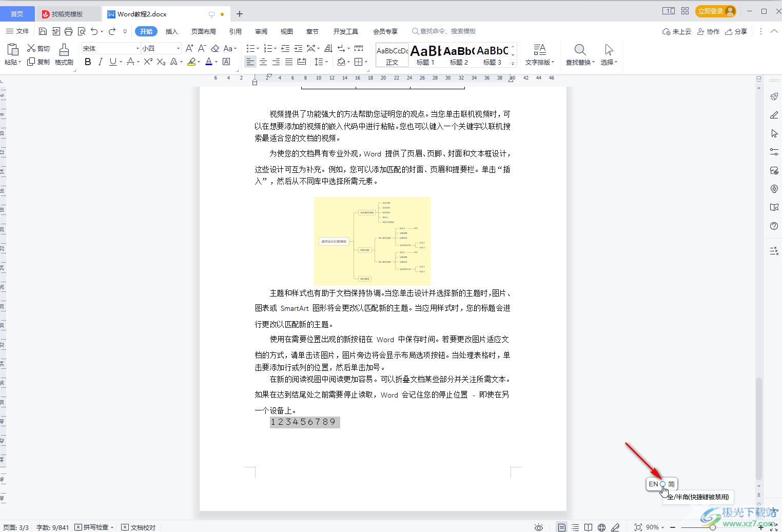Align paragraph right
Screen dimensions: 782x532
[276, 62]
